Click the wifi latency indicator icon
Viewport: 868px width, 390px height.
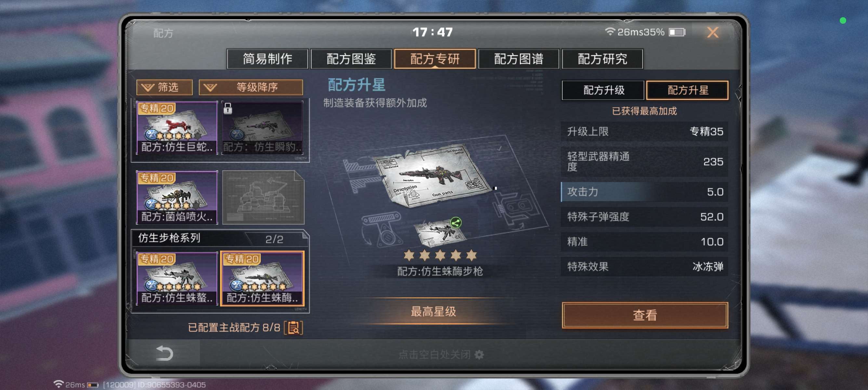coord(610,32)
